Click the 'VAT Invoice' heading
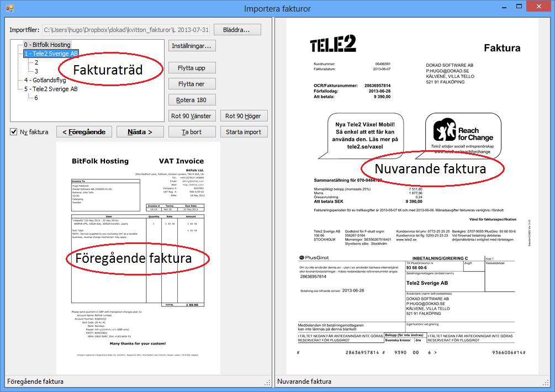This screenshot has width=555, height=392. coord(181,161)
